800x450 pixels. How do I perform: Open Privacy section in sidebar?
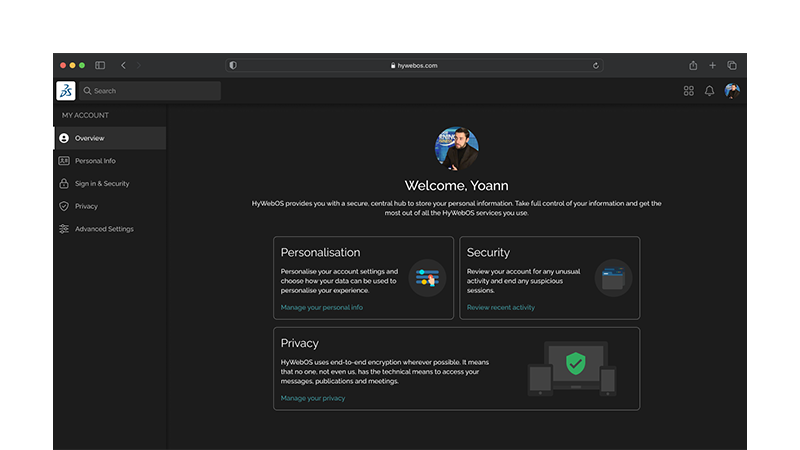110,206
